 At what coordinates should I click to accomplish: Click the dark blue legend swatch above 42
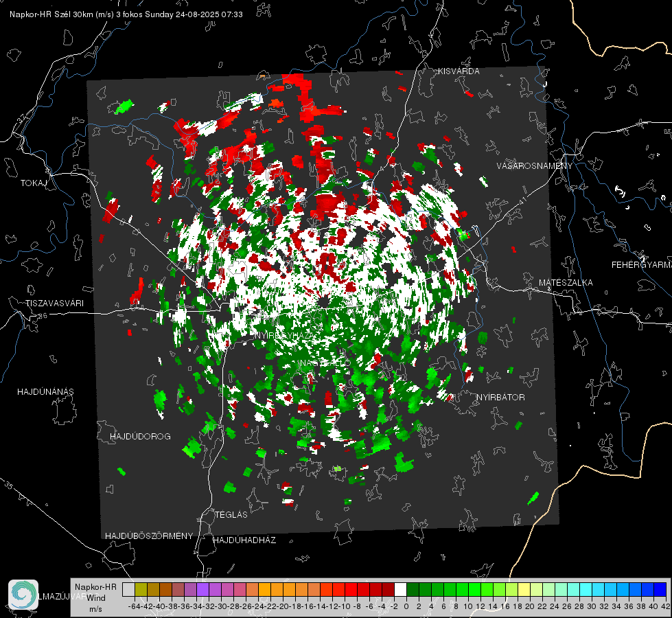coord(660,590)
